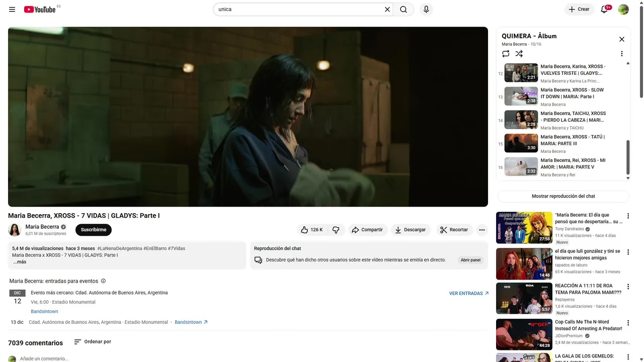Click the magnifier search button
This screenshot has width=644, height=362.
404,10
